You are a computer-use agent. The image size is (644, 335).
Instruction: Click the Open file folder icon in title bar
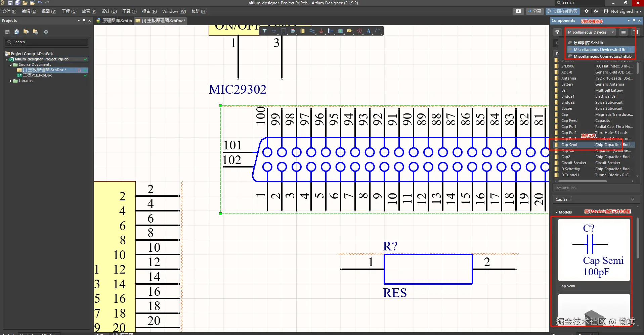click(25, 3)
